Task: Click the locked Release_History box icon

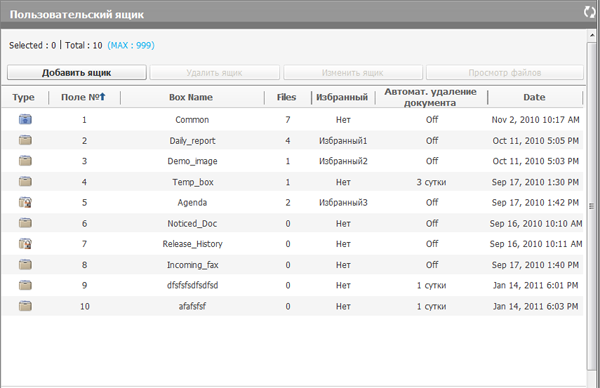Action: click(25, 243)
